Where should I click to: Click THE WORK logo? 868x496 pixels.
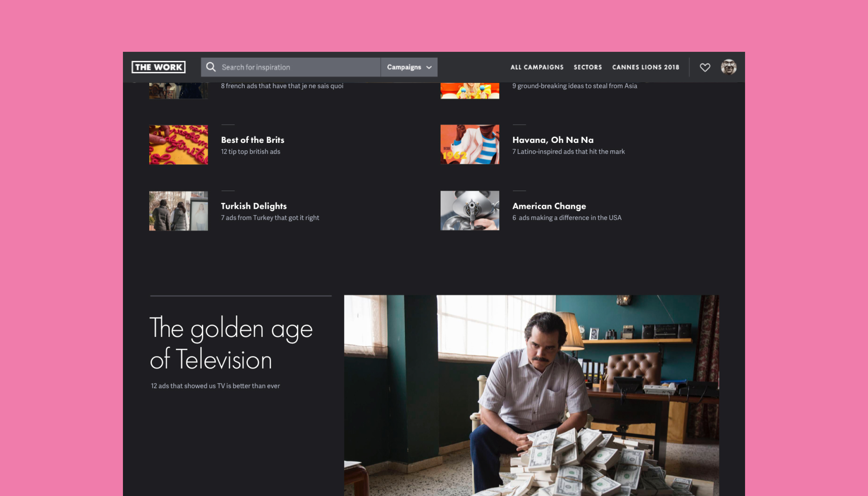(x=158, y=67)
